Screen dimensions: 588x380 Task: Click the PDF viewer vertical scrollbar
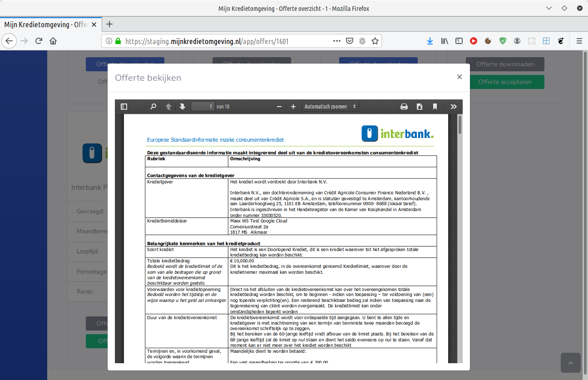tap(460, 125)
